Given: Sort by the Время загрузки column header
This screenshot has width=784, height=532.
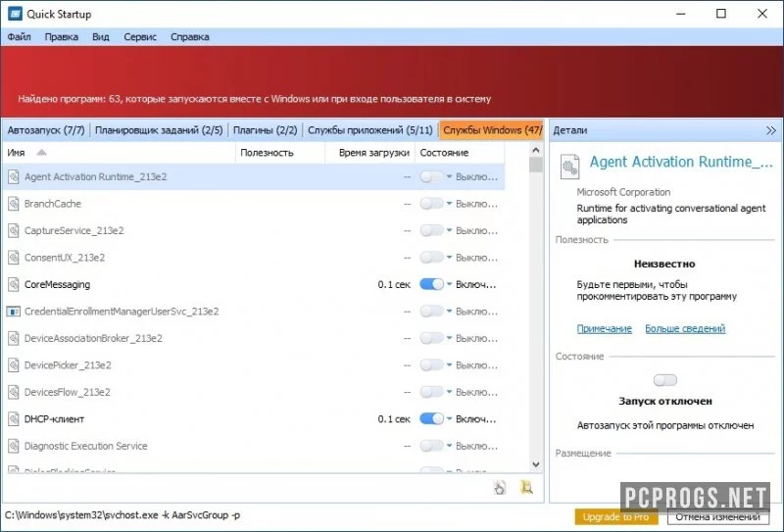Looking at the screenshot, I should [x=370, y=153].
